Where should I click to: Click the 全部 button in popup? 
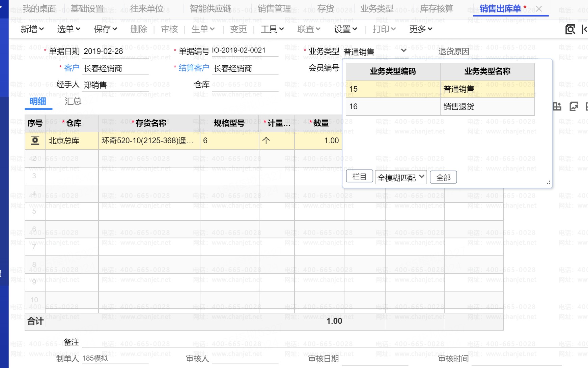pos(443,177)
